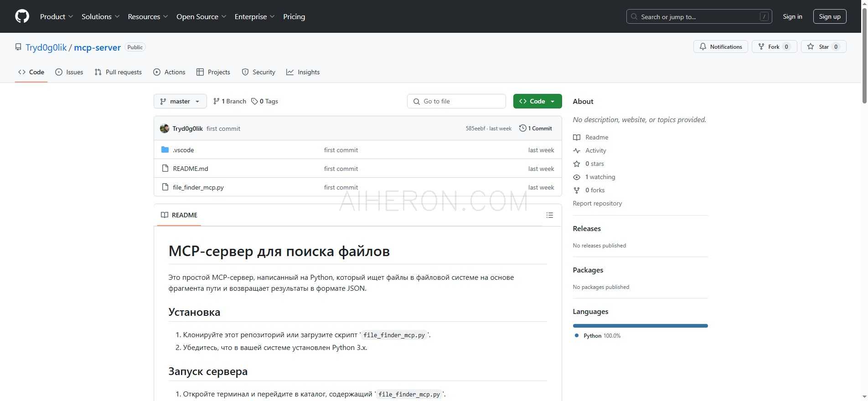
Task: View the 0 Tags link
Action: (x=264, y=101)
